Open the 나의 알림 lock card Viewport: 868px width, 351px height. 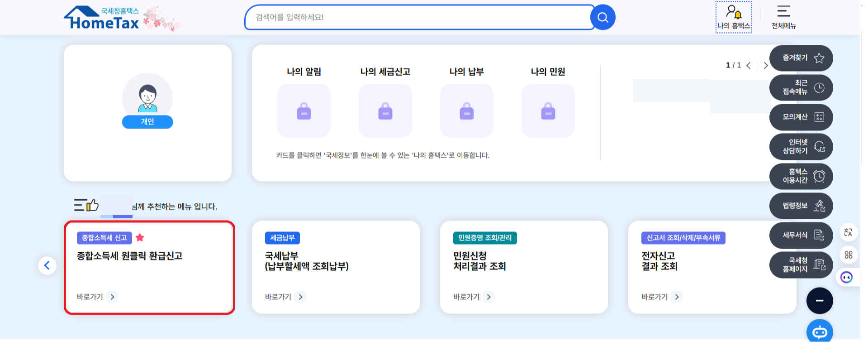(304, 111)
